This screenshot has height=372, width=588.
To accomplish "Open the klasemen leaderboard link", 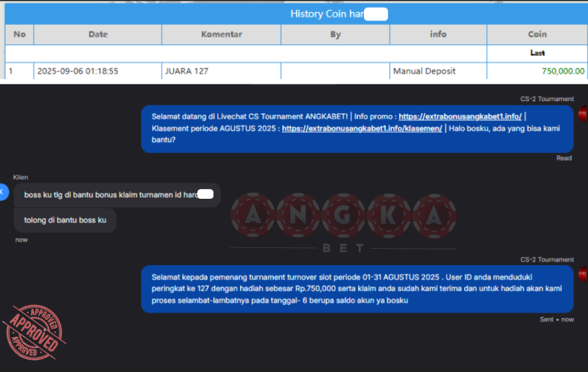I will tap(362, 128).
